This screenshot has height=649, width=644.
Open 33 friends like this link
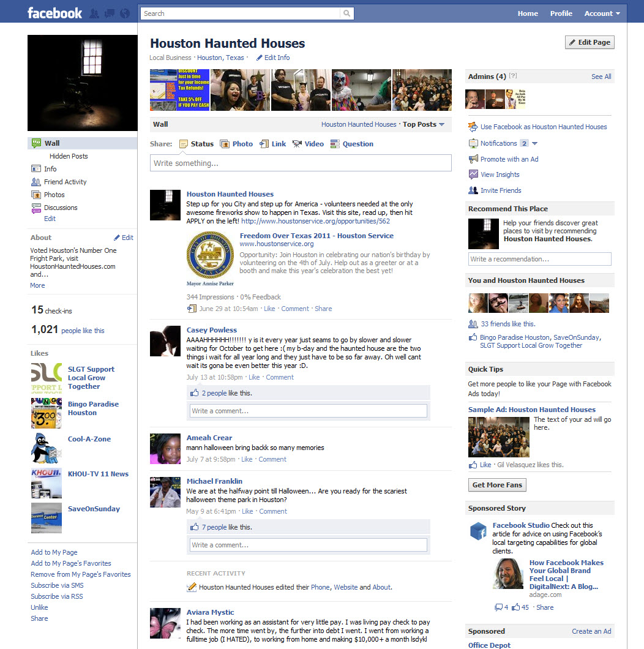[x=508, y=324]
